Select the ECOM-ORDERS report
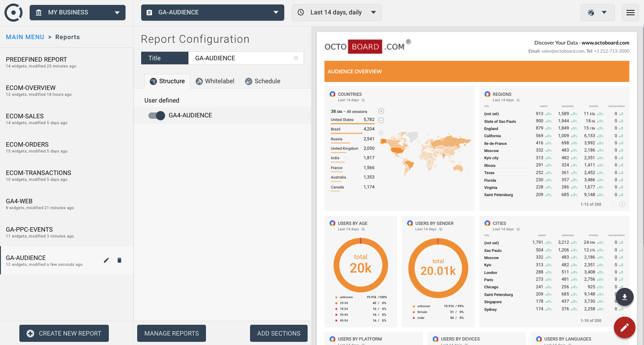The height and width of the screenshot is (345, 644). 67,147
